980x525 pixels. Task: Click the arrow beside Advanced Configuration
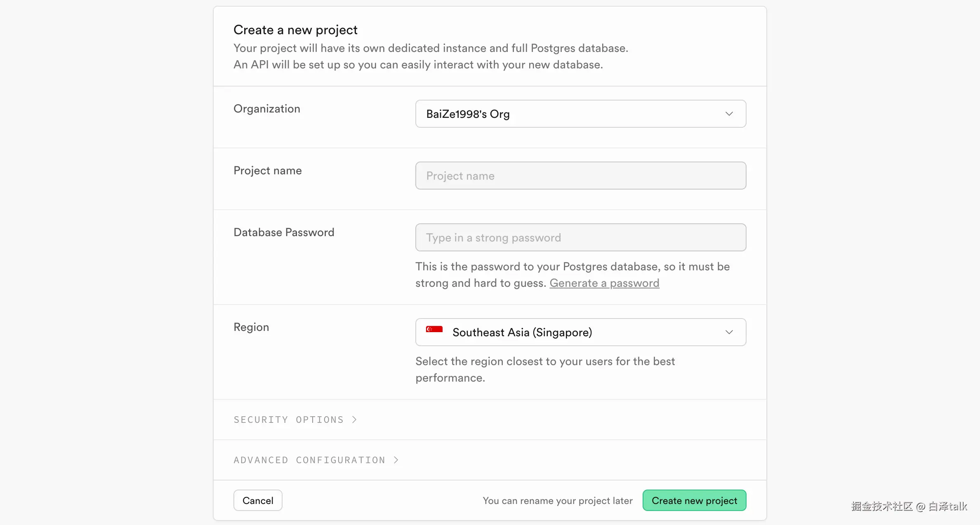(396, 460)
